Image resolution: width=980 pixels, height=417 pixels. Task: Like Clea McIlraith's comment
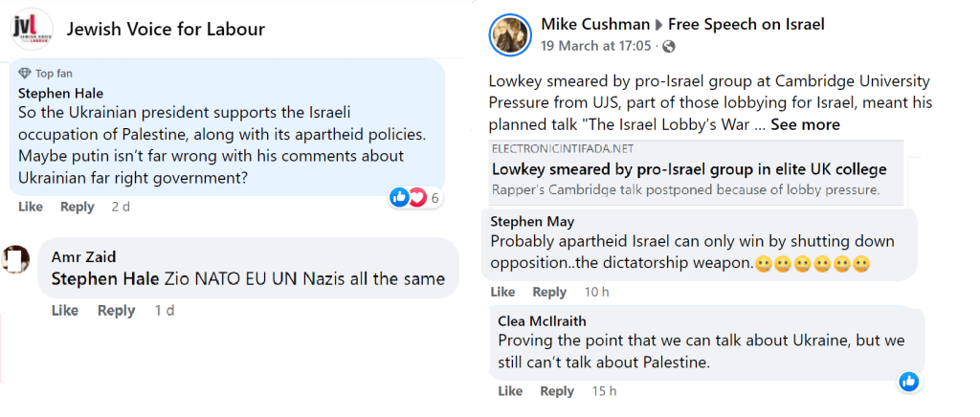point(510,390)
